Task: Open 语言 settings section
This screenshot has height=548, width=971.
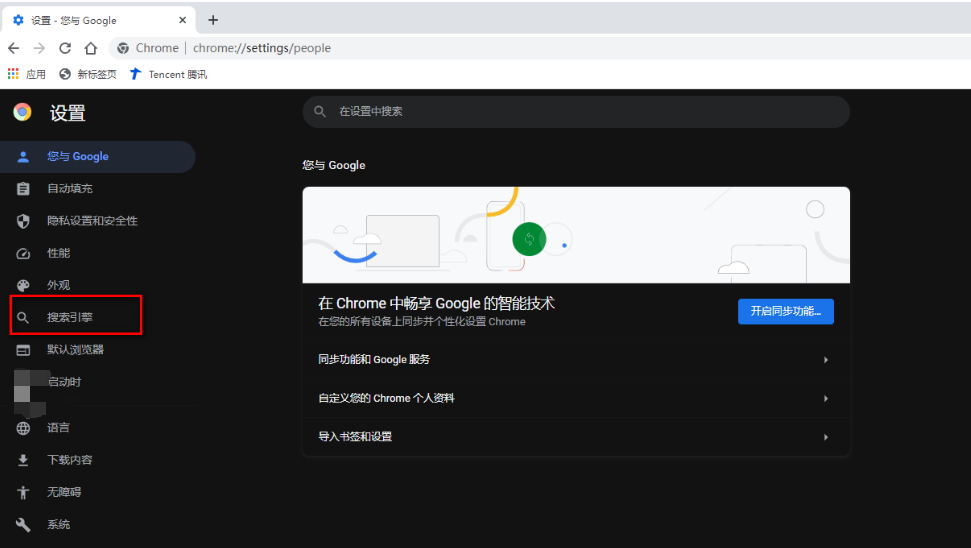Action: (98, 428)
